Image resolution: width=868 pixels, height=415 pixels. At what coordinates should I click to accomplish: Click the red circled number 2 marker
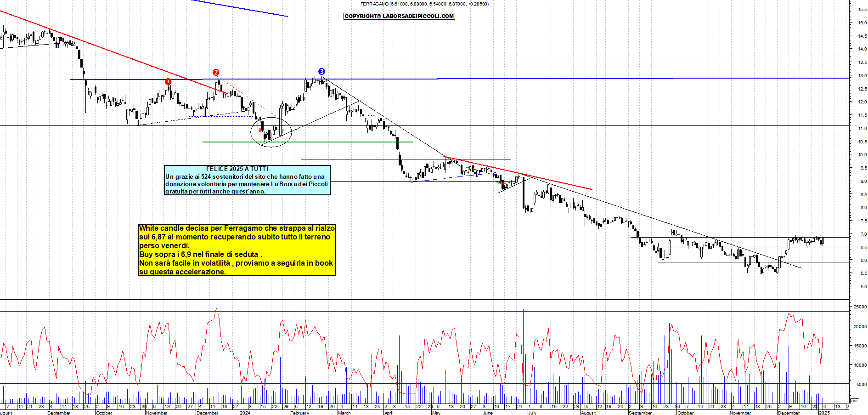(216, 72)
